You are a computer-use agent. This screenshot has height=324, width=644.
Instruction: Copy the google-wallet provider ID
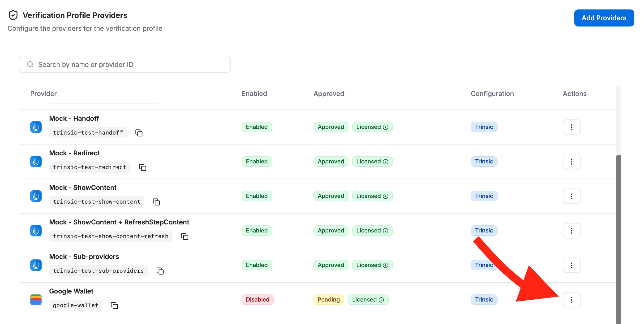(x=114, y=306)
